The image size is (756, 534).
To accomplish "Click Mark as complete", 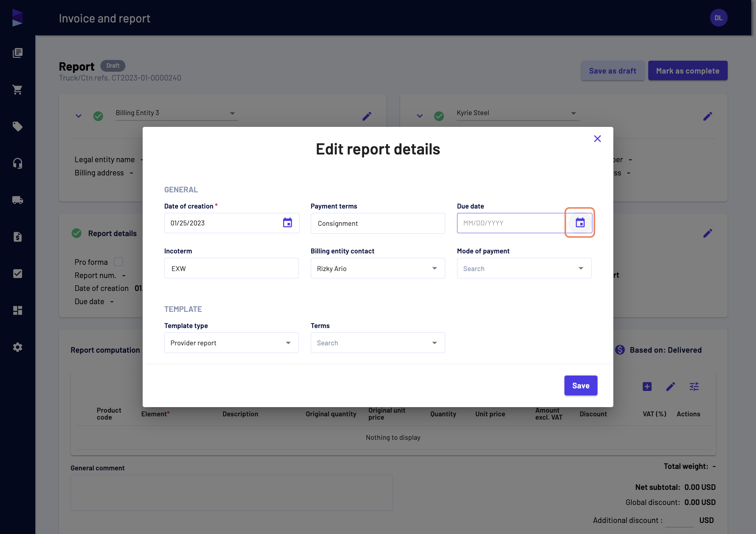I will [688, 71].
